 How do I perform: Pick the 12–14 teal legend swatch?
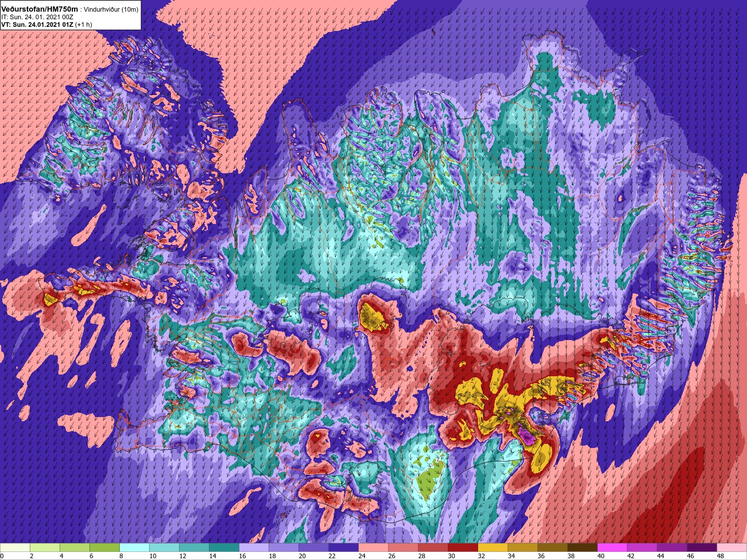pyautogui.click(x=194, y=548)
